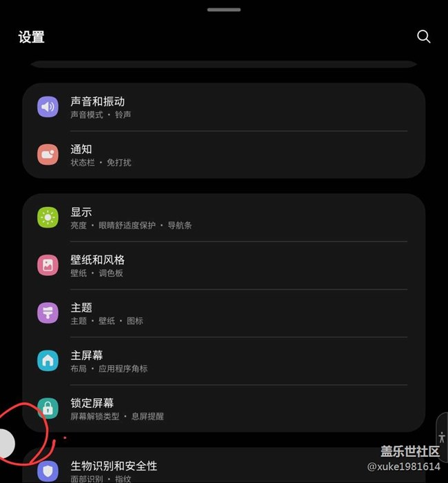Tap the orange notifications icon
The image size is (448, 483).
pos(48,155)
